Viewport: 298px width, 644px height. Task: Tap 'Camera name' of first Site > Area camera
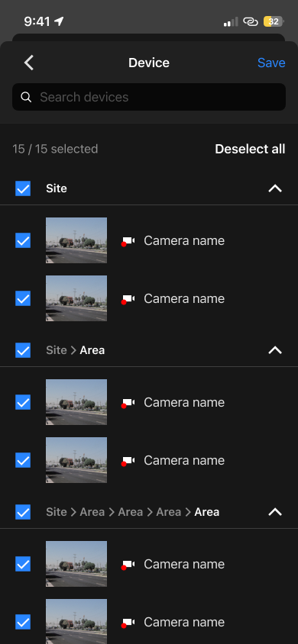pyautogui.click(x=184, y=403)
